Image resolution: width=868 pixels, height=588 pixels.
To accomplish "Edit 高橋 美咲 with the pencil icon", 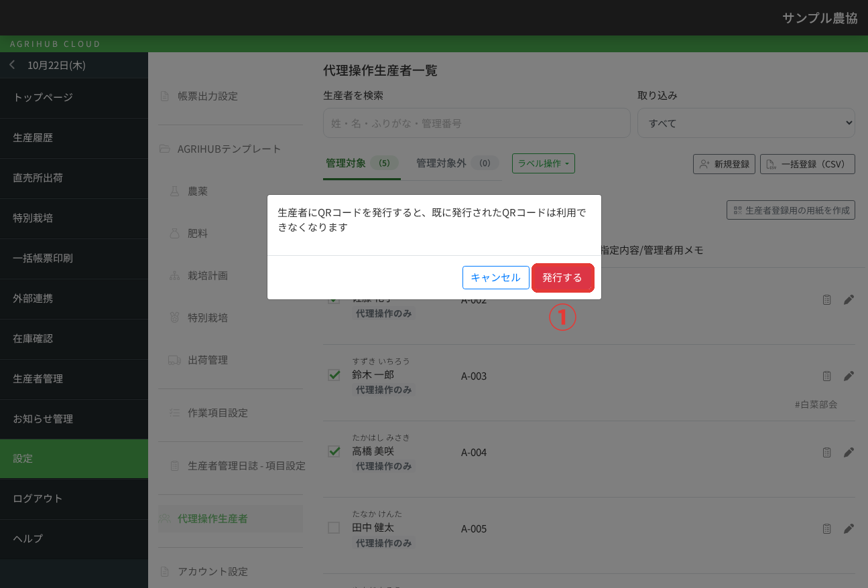I will tap(849, 453).
